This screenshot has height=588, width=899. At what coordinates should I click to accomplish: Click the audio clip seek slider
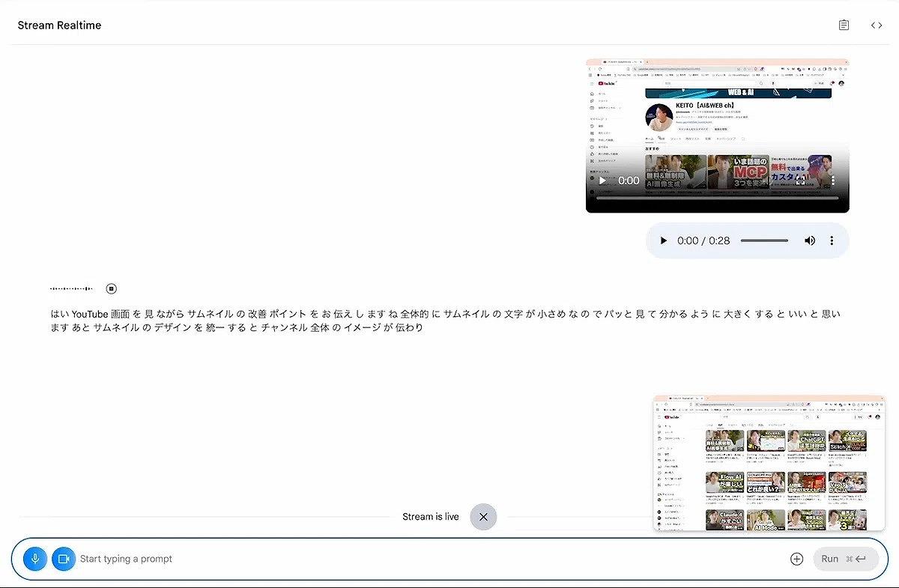764,240
